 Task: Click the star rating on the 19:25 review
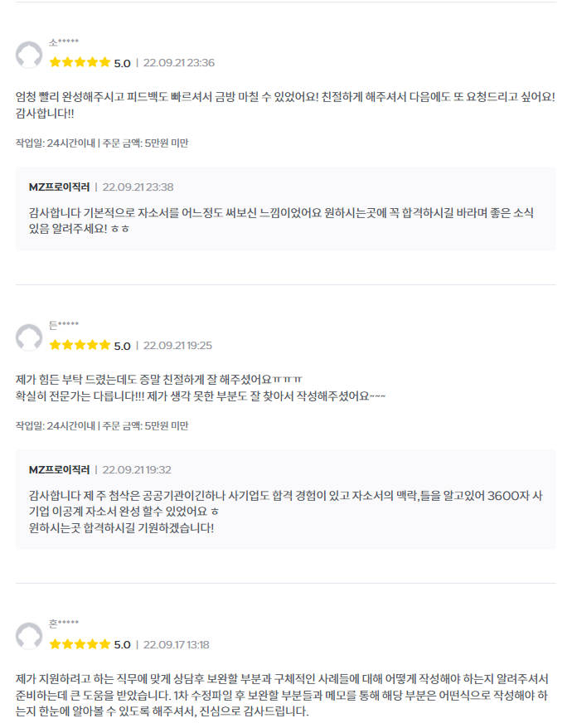click(80, 345)
